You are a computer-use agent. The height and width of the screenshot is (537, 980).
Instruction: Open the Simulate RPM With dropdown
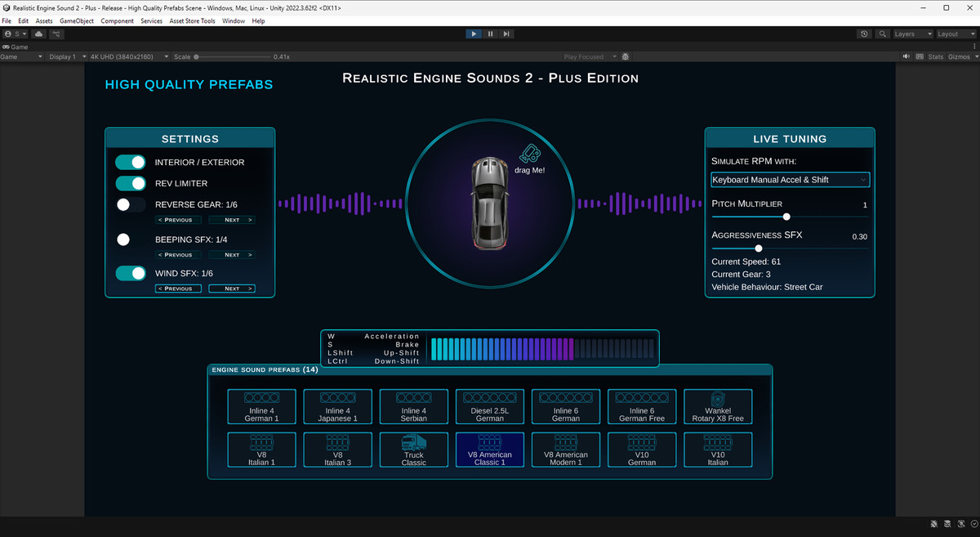pyautogui.click(x=790, y=180)
